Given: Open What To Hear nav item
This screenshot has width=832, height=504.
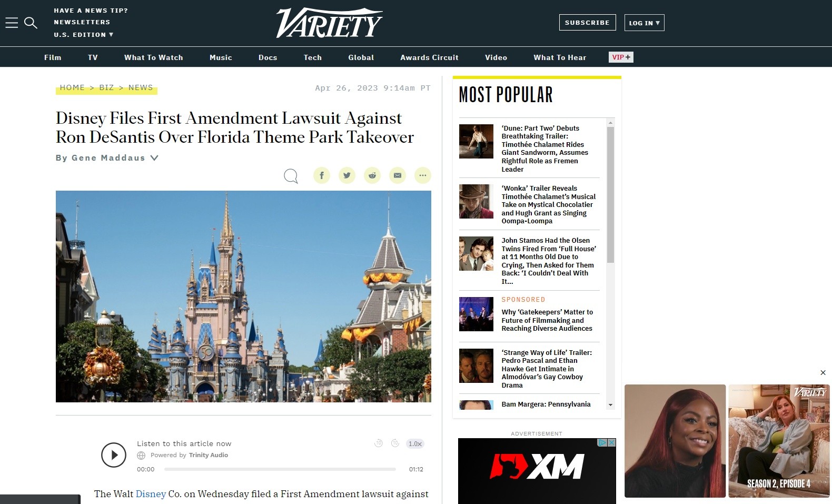Looking at the screenshot, I should click(560, 57).
